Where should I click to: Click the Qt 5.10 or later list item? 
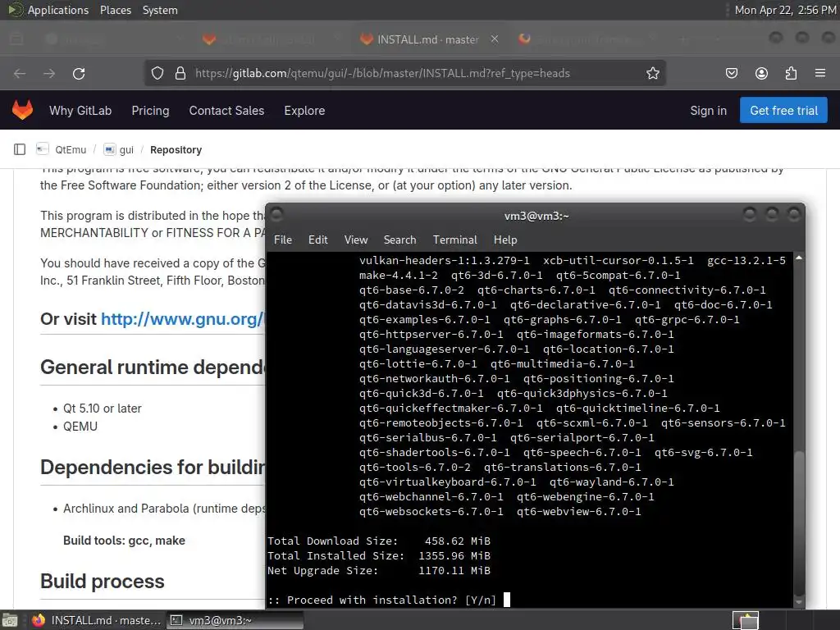pyautogui.click(x=103, y=409)
